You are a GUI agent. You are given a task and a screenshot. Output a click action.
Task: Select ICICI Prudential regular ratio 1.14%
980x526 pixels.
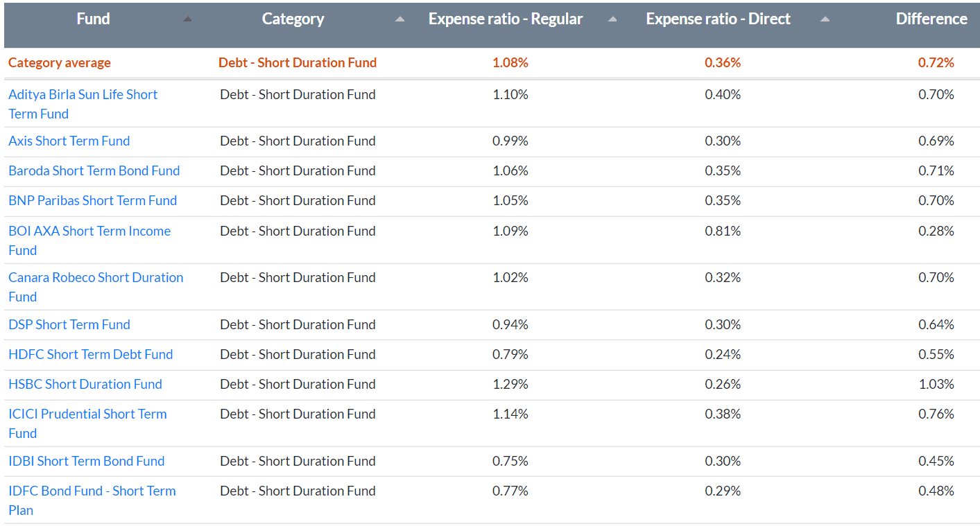point(510,414)
